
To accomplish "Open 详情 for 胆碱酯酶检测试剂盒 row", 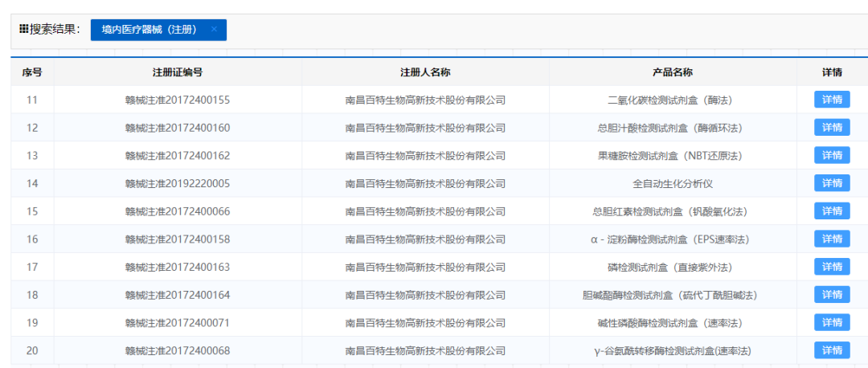I will [832, 295].
